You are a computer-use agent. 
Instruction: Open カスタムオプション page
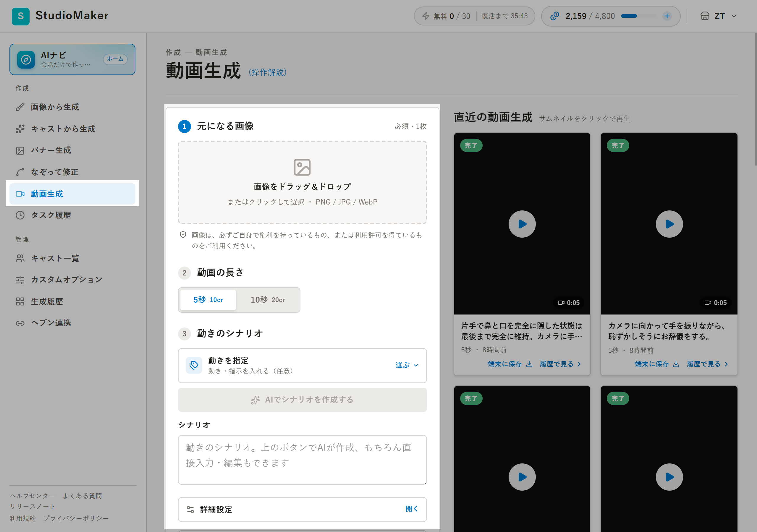[x=72, y=280]
